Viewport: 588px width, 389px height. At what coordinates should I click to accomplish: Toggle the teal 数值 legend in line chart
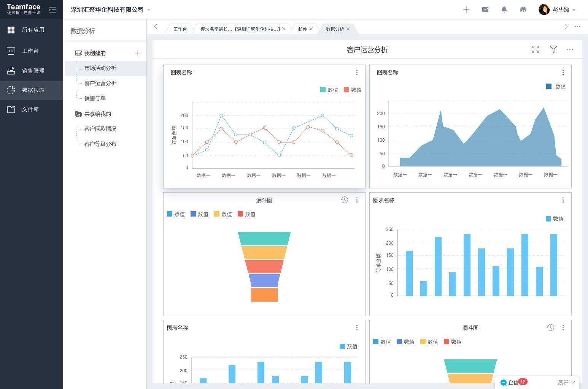tap(329, 90)
